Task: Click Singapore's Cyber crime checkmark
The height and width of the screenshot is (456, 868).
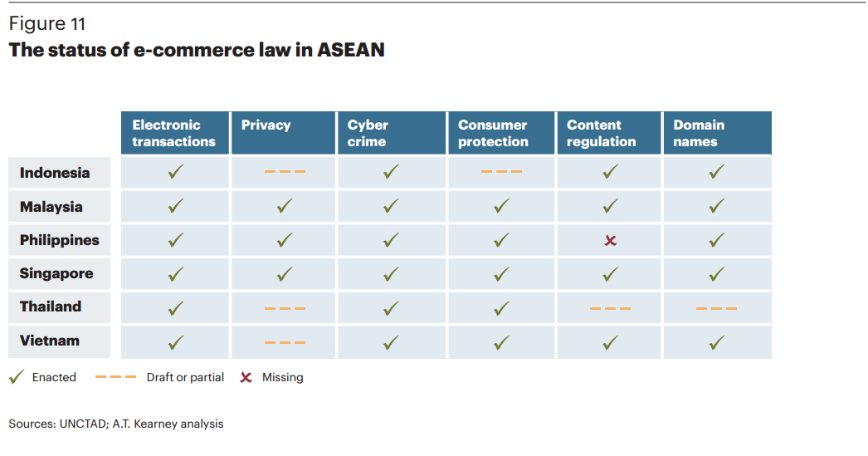Action: coord(391,273)
